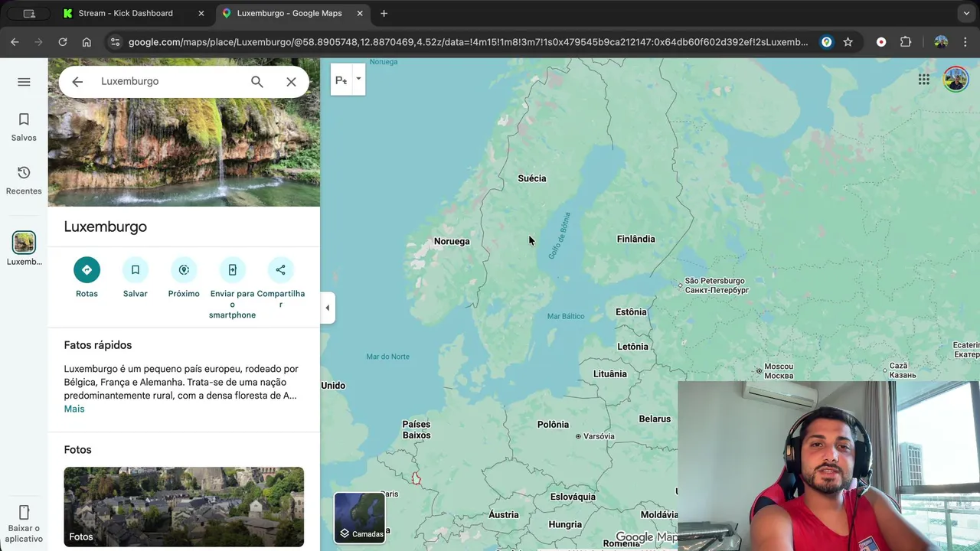The width and height of the screenshot is (980, 551).
Task: Click the Lituânia label on map
Action: [609, 373]
